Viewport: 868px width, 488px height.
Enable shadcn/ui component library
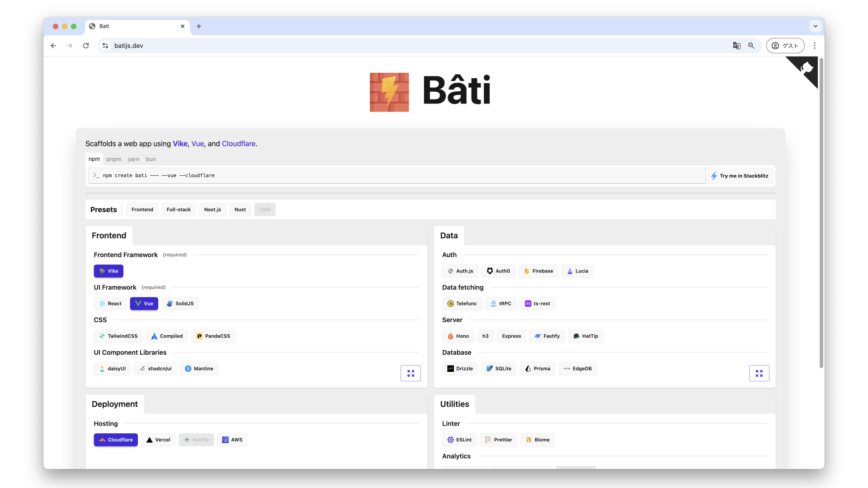[155, 369]
